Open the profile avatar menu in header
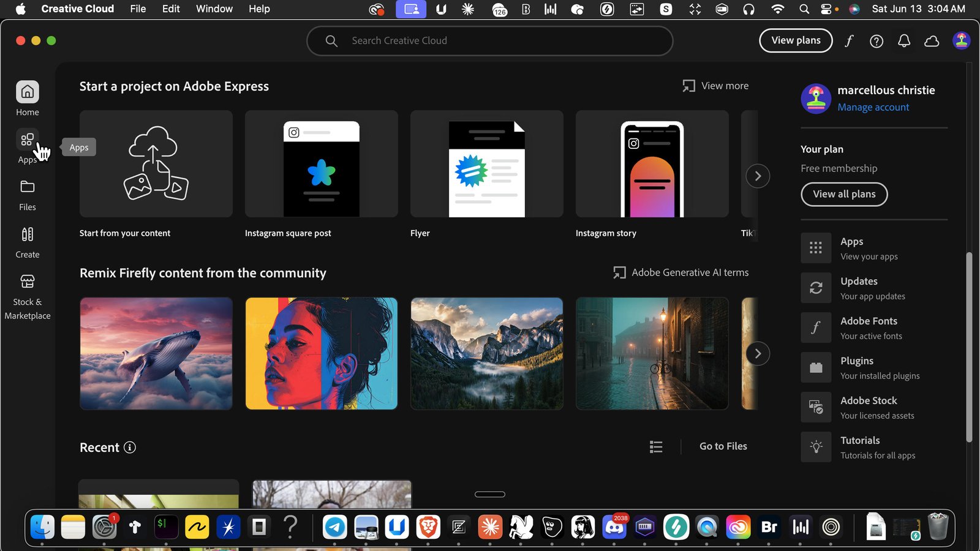 (961, 41)
